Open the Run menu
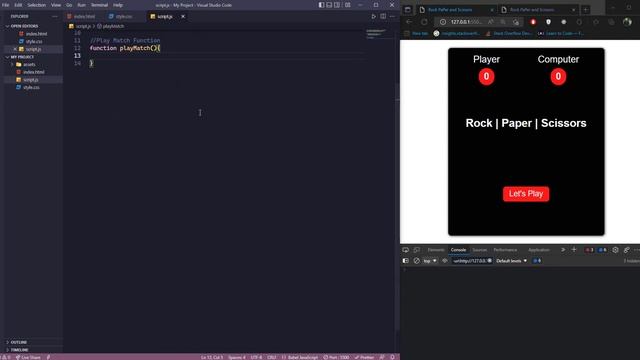640x360 pixels. 82,5
